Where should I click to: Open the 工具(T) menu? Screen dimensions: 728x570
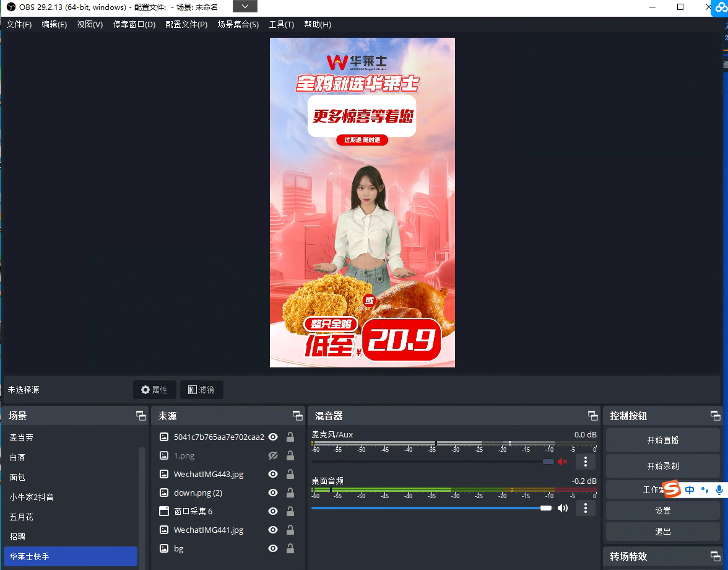pyautogui.click(x=281, y=25)
